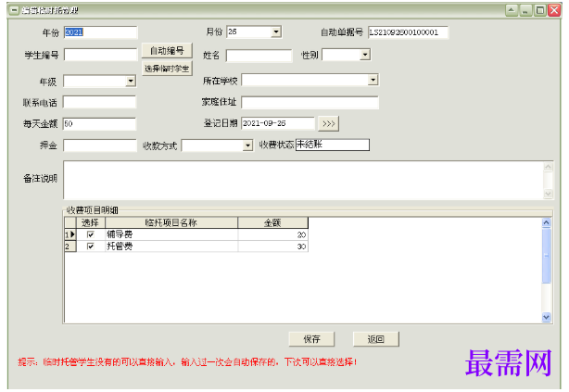Open the 月份 dropdown

coord(276,32)
